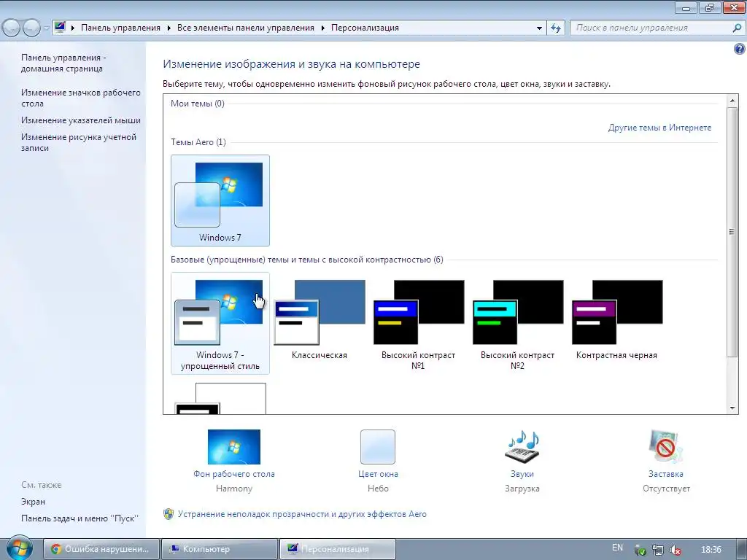The image size is (747, 560).
Task: Select the Высокий контраст №1 theme
Action: (419, 324)
